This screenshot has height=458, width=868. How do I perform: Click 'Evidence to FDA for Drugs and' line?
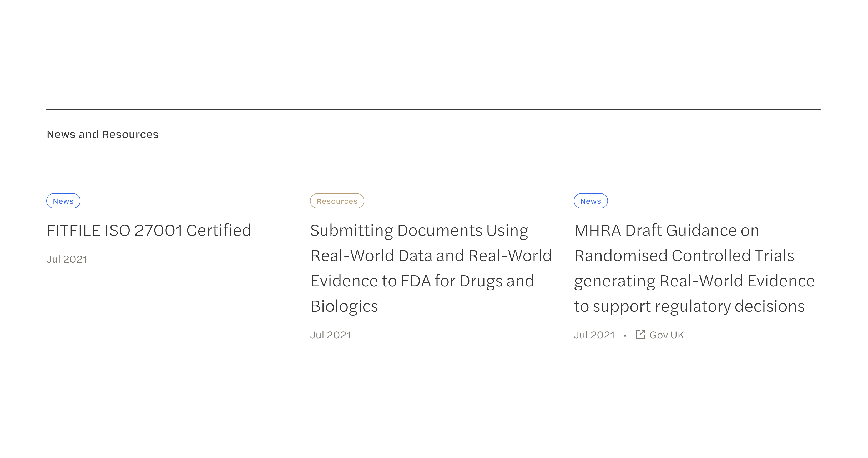[422, 281]
